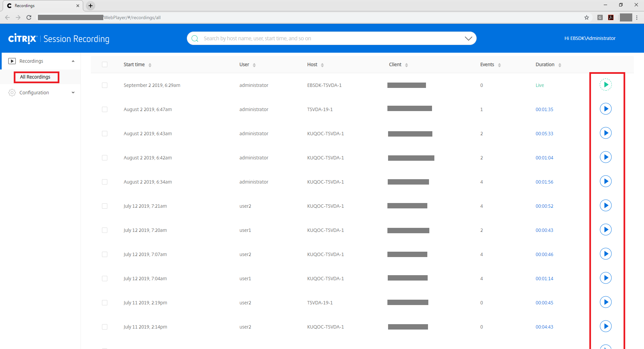Screen dimensions: 644x349
Task: Play the July 12 2019 7:21am recording
Action: click(606, 205)
